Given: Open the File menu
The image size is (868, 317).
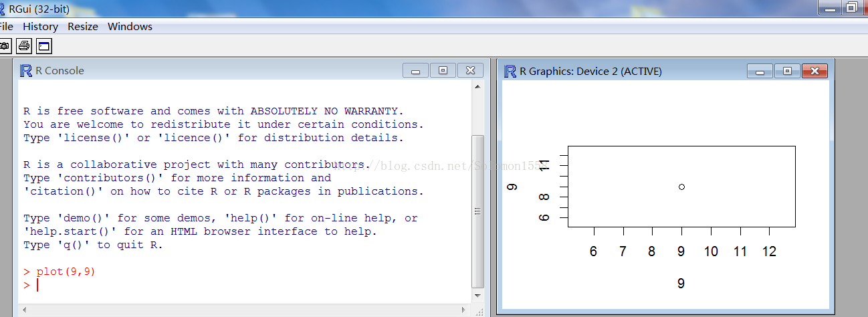Looking at the screenshot, I should click(6, 27).
